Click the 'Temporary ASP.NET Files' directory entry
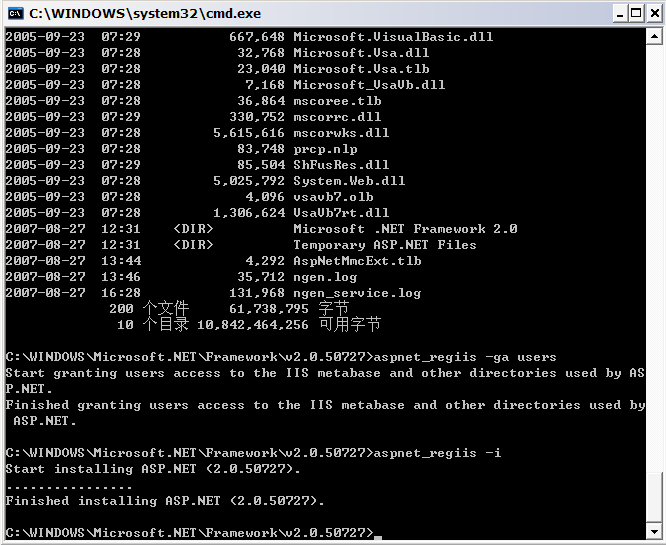Screen dimensions: 666x545 pyautogui.click(x=385, y=245)
